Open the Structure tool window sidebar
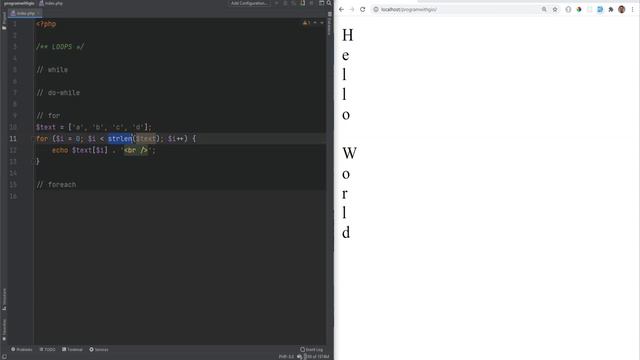Image resolution: width=640 pixels, height=360 pixels. click(x=4, y=299)
